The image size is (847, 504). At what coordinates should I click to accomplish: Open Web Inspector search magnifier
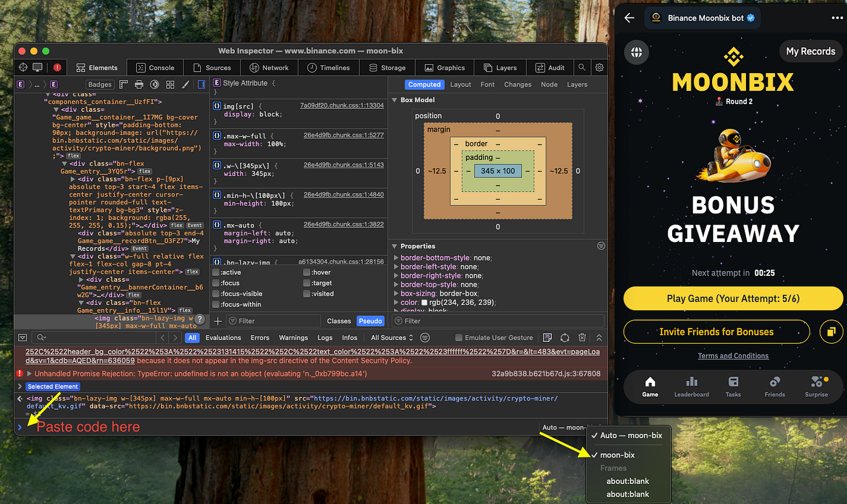(x=582, y=68)
